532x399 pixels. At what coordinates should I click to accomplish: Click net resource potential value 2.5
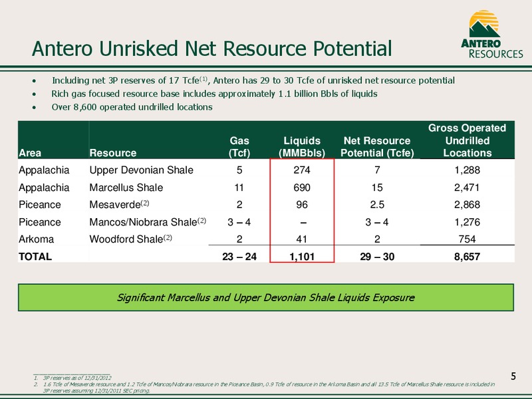pos(377,205)
